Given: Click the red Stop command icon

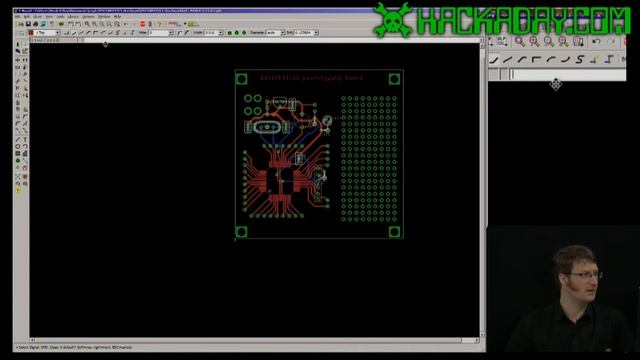Looking at the screenshot, I should pyautogui.click(x=142, y=24).
